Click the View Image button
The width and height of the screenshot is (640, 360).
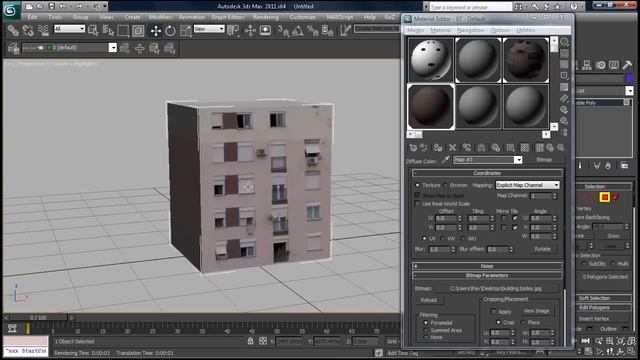pos(536,311)
